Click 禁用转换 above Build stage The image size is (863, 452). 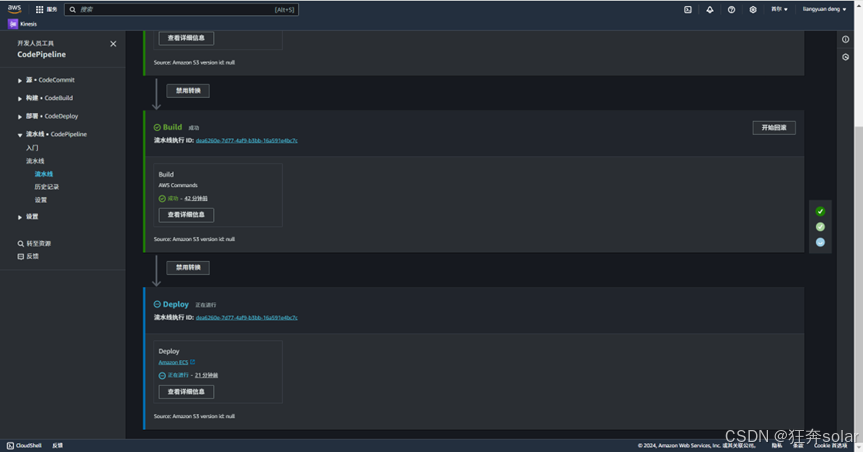point(188,91)
